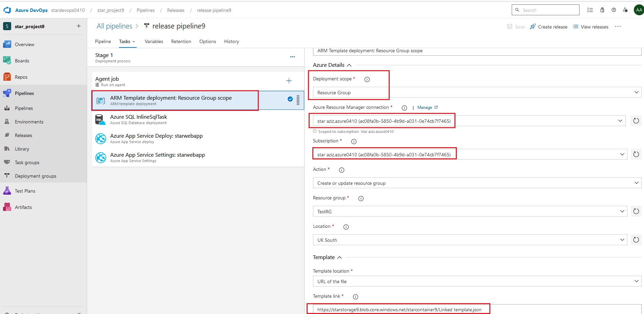The width and height of the screenshot is (644, 314).
Task: Refresh the Location list
Action: (636, 240)
